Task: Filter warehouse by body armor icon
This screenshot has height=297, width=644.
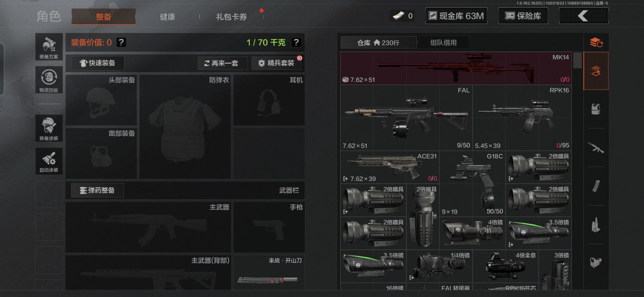Action: (x=596, y=109)
